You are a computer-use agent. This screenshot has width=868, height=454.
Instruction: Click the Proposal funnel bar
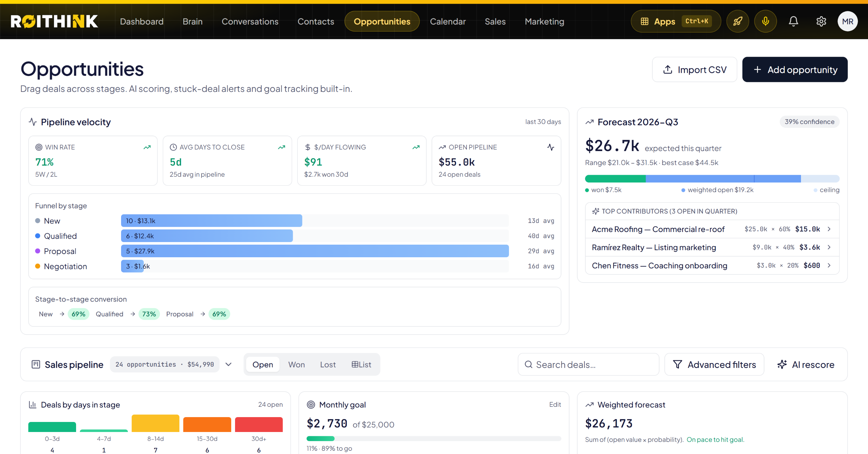click(315, 251)
